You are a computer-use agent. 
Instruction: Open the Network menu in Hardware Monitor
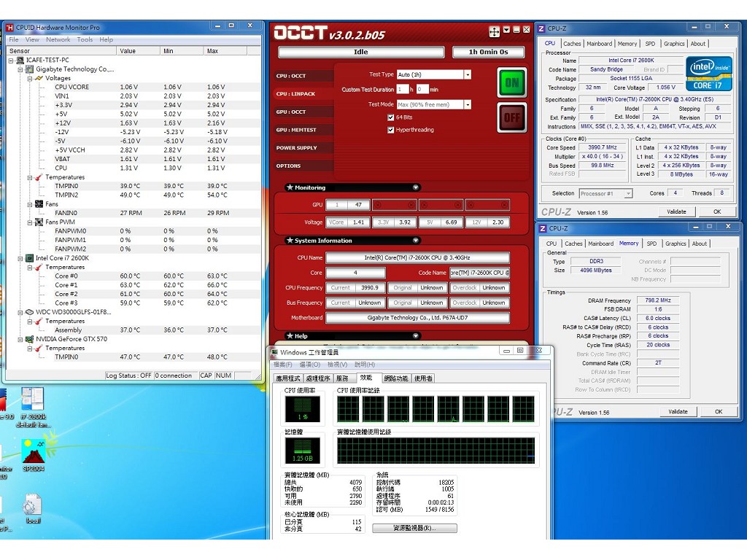pos(58,39)
